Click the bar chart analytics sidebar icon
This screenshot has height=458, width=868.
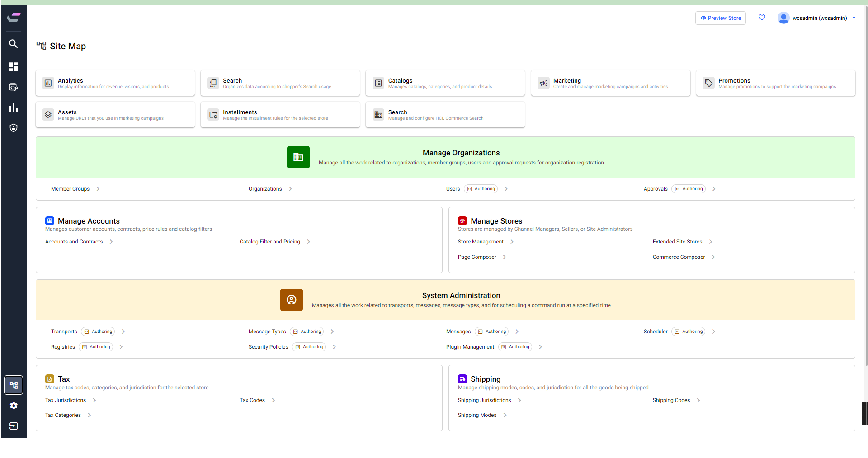click(x=14, y=107)
